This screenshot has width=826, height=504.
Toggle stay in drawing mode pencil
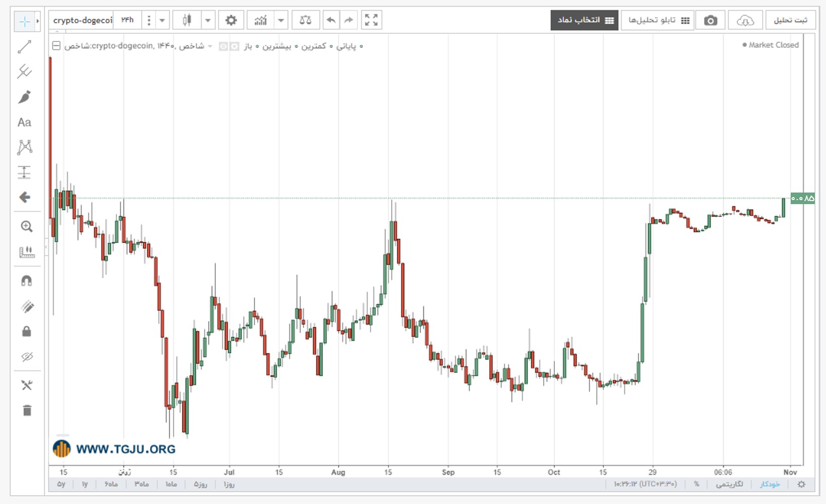click(27, 306)
